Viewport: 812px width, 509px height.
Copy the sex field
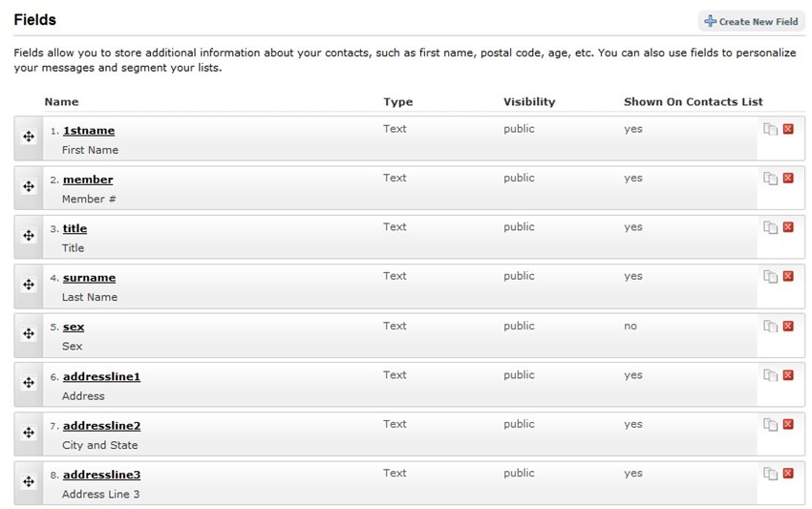click(x=770, y=326)
